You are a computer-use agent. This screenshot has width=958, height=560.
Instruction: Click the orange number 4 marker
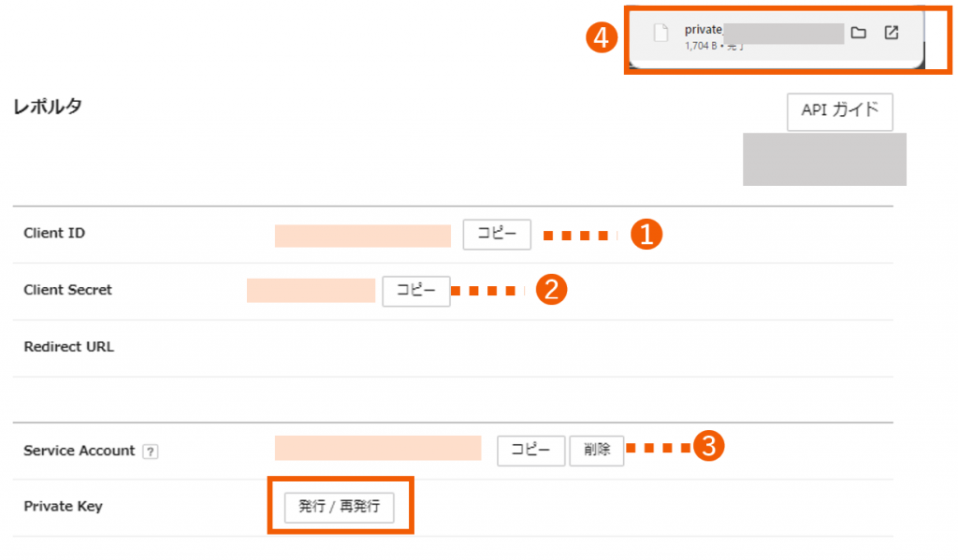tap(602, 37)
